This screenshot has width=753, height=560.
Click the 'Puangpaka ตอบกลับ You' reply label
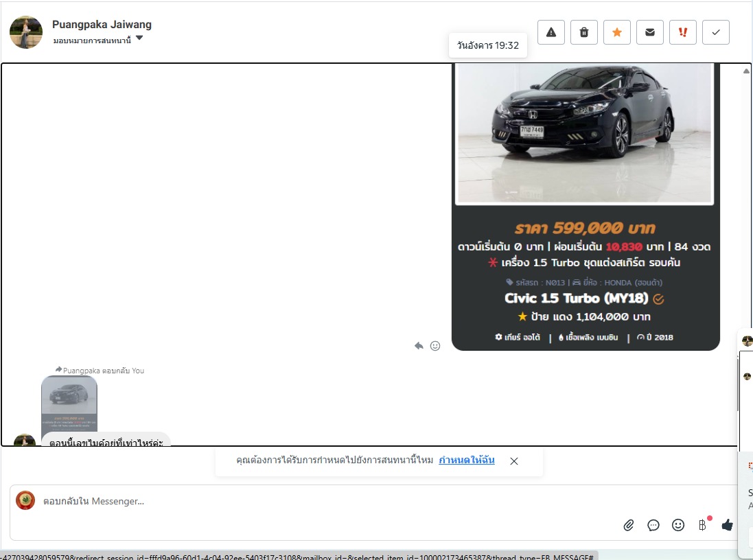tap(100, 371)
